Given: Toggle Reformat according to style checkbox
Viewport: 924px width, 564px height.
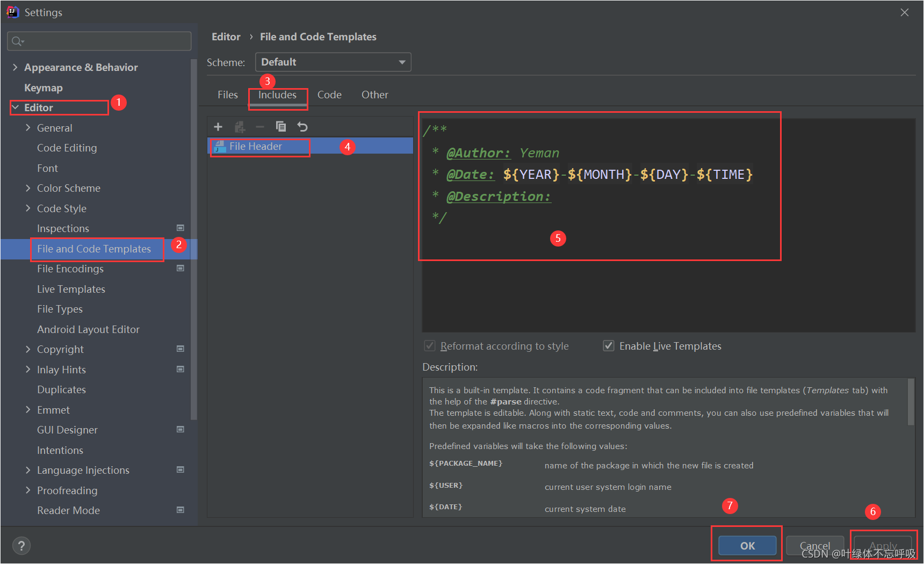Looking at the screenshot, I should pyautogui.click(x=430, y=346).
